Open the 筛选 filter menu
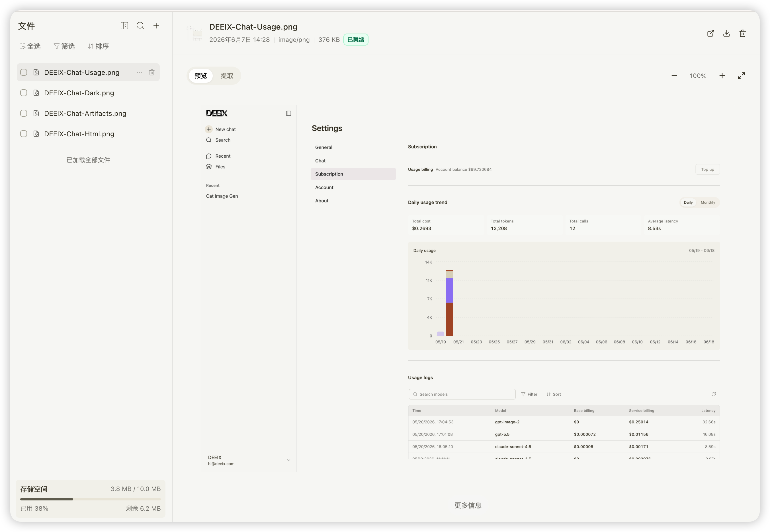Image resolution: width=770 pixels, height=532 pixels. [x=64, y=46]
